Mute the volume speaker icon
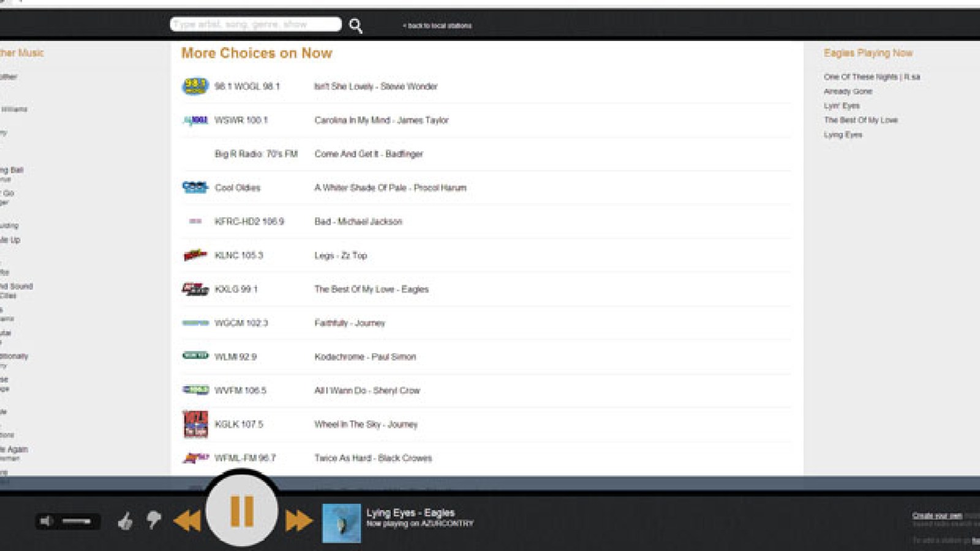 point(46,521)
